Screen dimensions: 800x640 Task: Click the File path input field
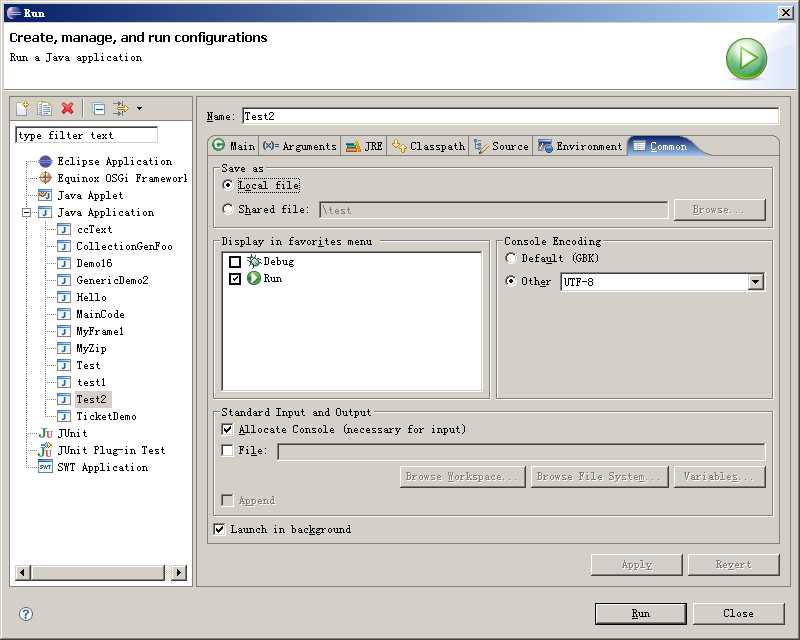click(x=521, y=452)
